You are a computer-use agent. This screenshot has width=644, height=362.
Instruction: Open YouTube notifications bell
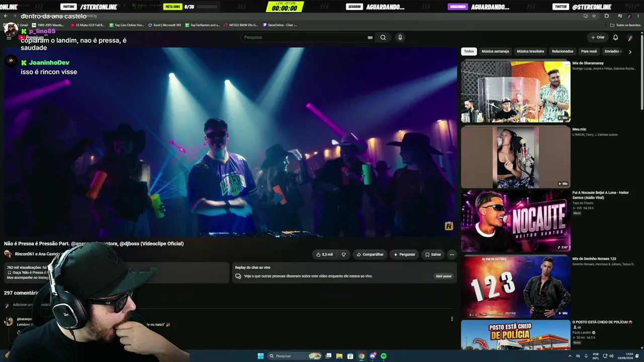(x=615, y=37)
